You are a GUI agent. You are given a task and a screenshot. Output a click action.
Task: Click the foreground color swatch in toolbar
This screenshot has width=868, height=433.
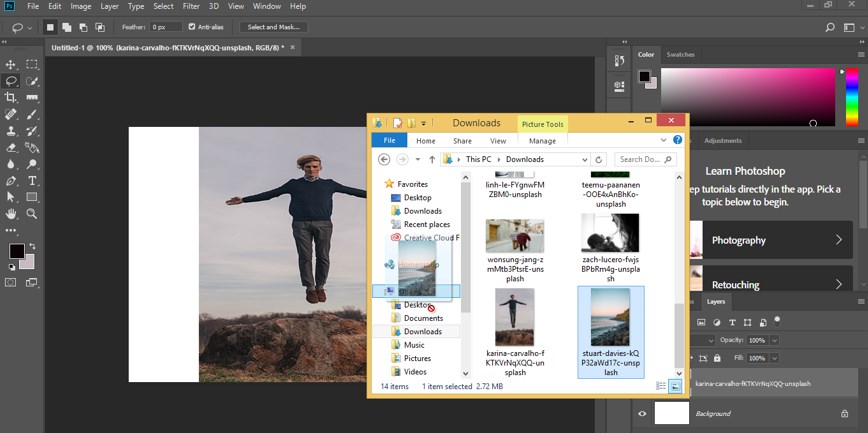click(x=16, y=251)
